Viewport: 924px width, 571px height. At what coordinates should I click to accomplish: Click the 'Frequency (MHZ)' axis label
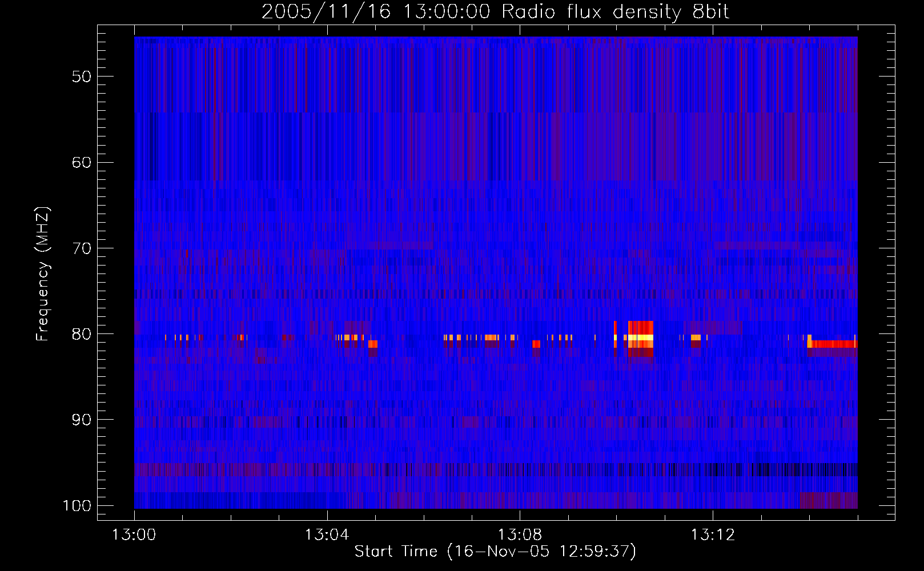click(x=43, y=274)
